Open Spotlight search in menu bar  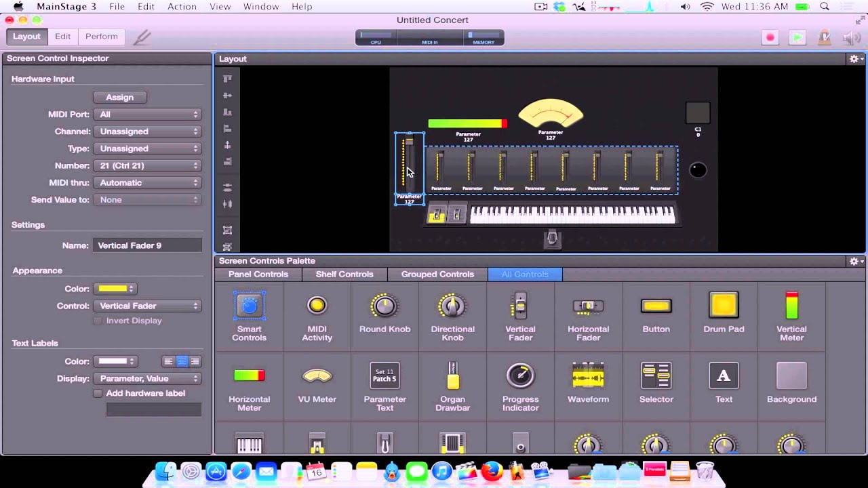(825, 7)
